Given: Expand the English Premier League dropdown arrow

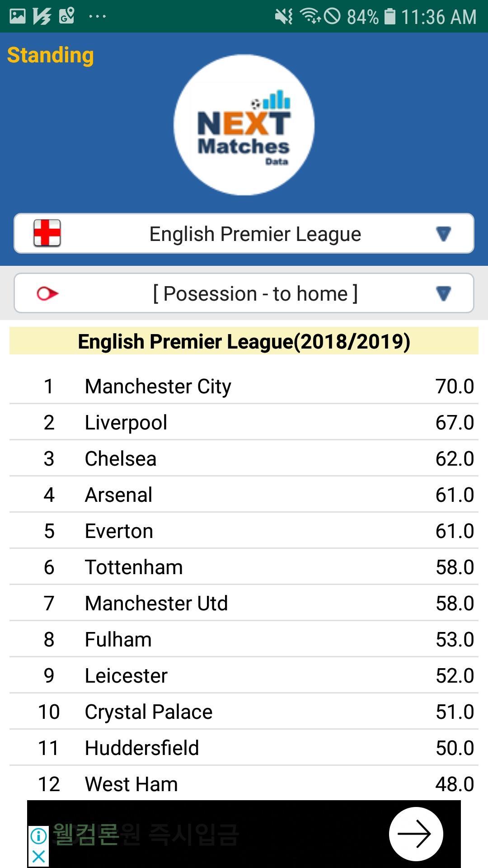Looking at the screenshot, I should (x=443, y=234).
